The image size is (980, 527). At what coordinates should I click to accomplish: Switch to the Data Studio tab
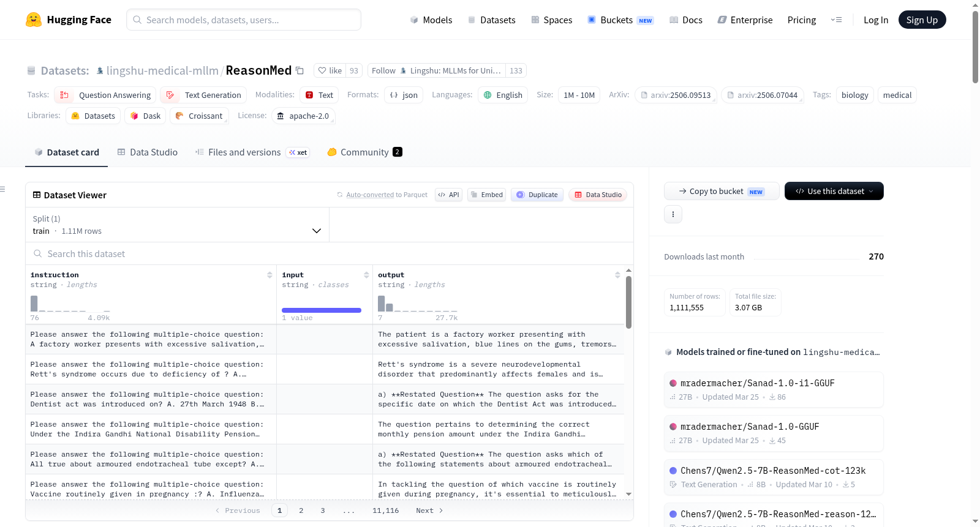click(x=148, y=152)
